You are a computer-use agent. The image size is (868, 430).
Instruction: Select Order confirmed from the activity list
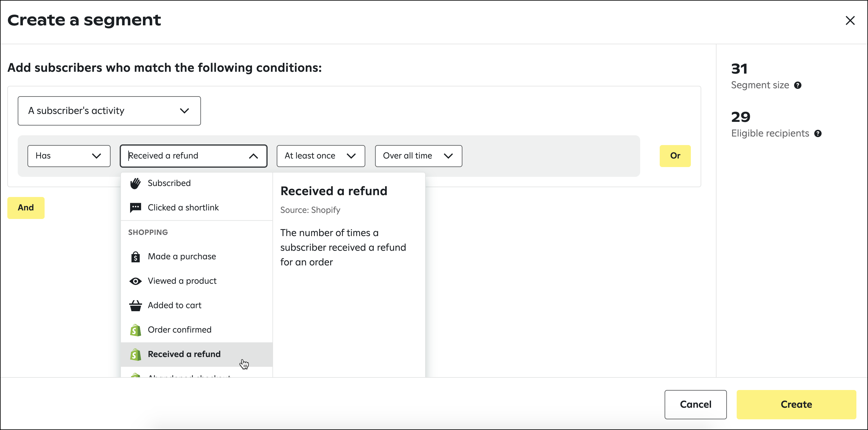(180, 330)
